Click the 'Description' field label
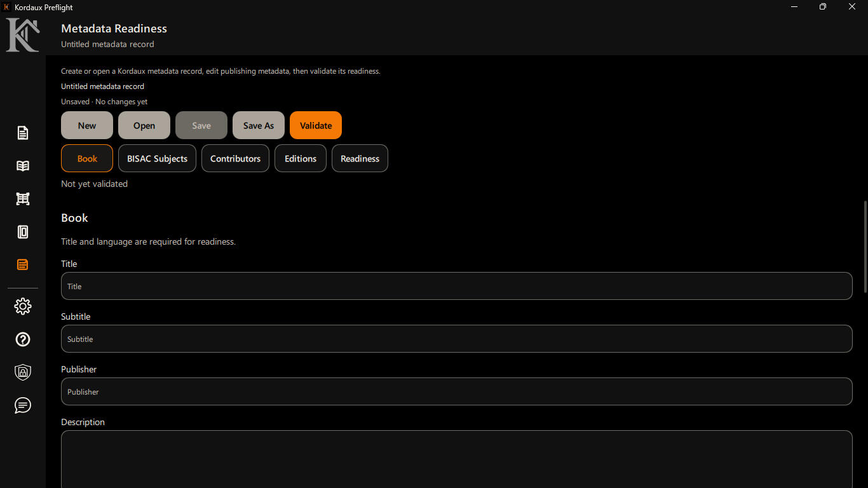This screenshot has width=868, height=488. [x=83, y=422]
